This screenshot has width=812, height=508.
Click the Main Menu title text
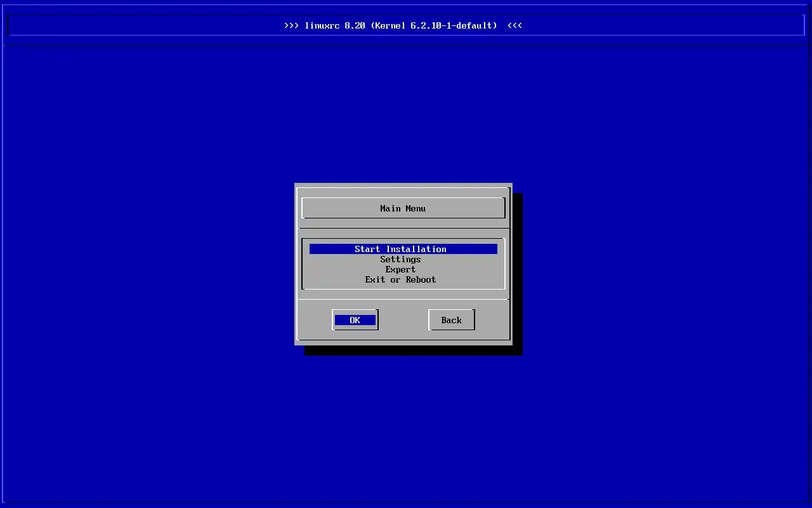point(403,208)
